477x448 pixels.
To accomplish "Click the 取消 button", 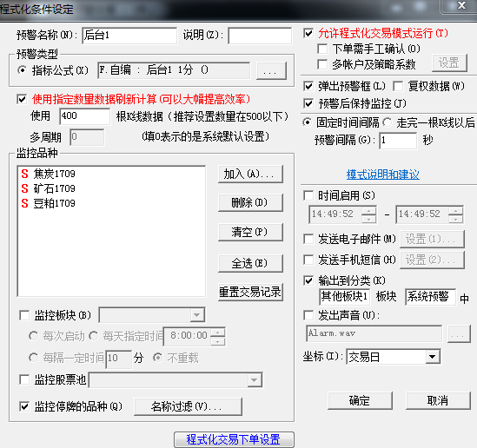I will pyautogui.click(x=438, y=400).
